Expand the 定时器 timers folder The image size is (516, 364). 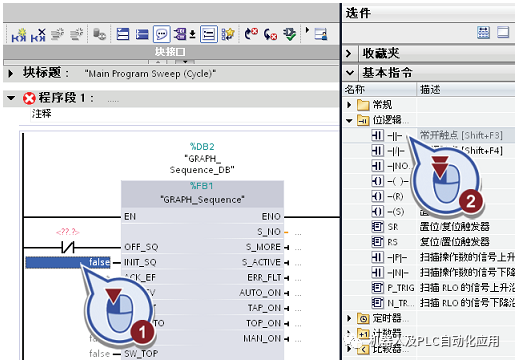coord(349,318)
